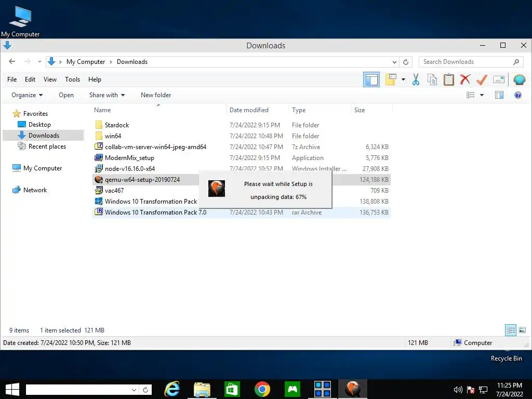
Task: Select Windows 10 Transformation Pack 7.0 rar archive
Action: point(155,212)
